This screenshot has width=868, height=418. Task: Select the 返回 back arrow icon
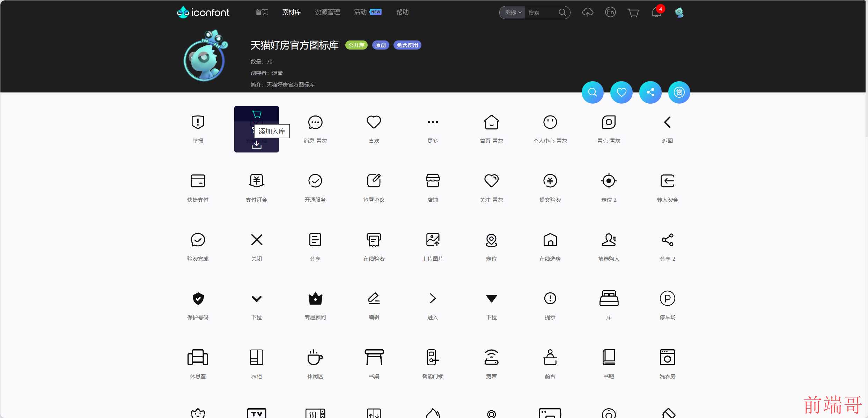coord(667,122)
